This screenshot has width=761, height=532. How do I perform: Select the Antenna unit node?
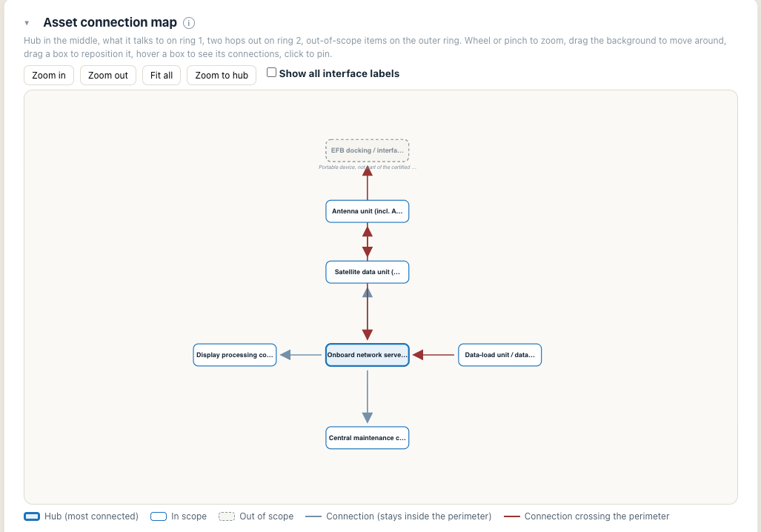368,211
